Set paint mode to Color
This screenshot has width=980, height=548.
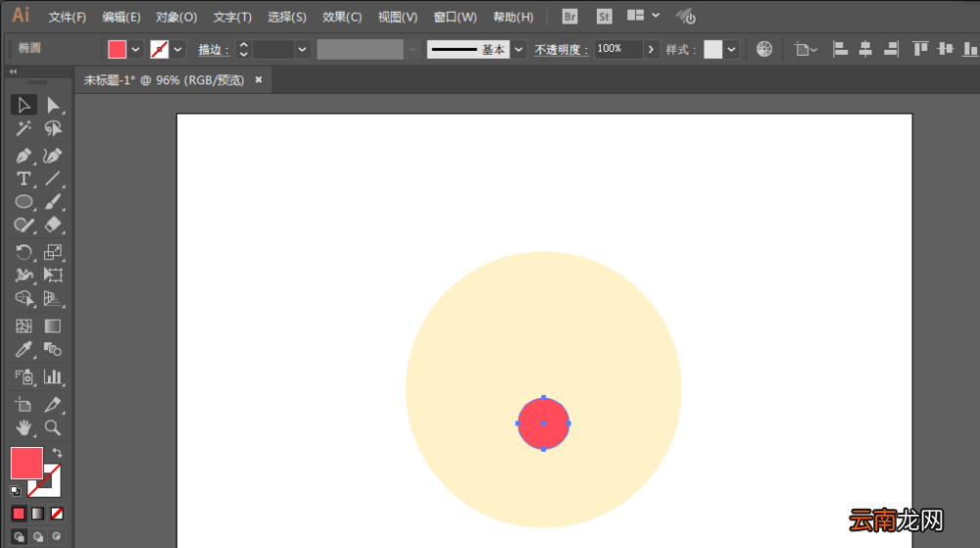(19, 514)
